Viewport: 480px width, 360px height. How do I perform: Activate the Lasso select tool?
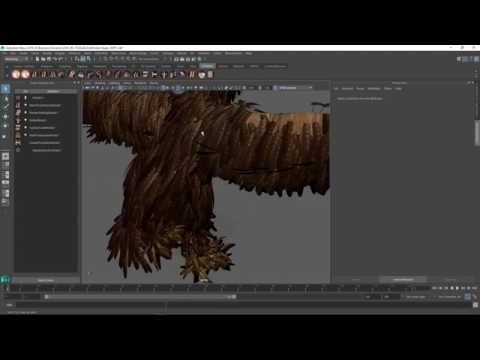[5, 99]
